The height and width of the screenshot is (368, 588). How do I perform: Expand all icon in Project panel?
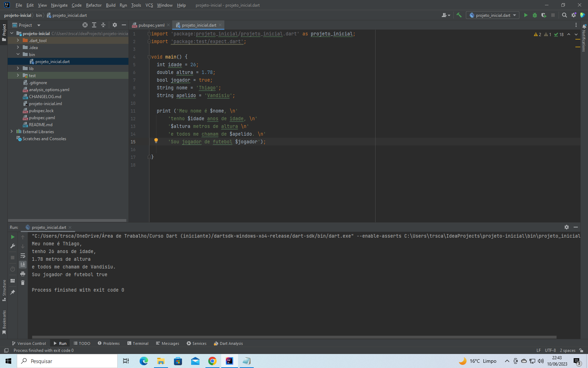[x=94, y=25]
